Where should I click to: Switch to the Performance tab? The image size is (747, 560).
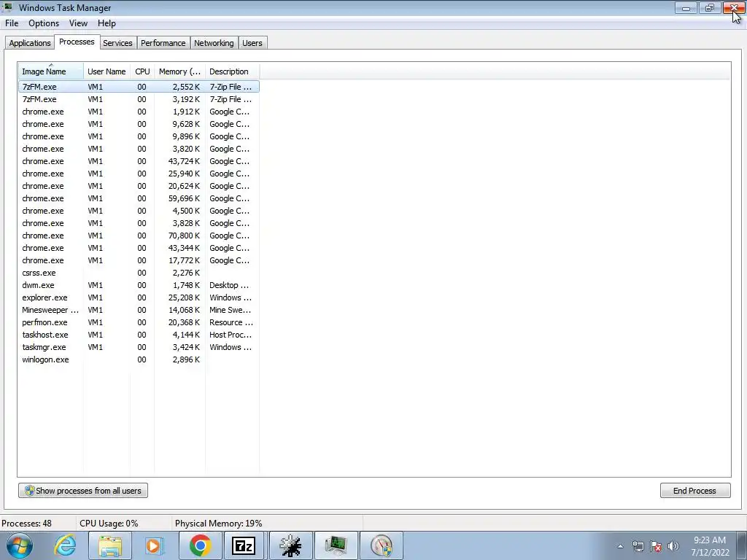[163, 43]
